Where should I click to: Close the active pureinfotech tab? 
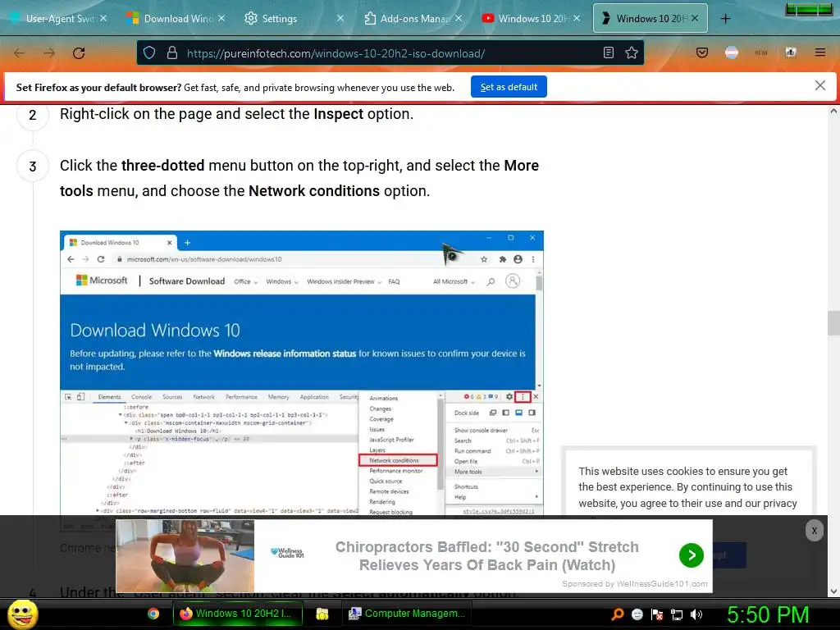click(695, 18)
